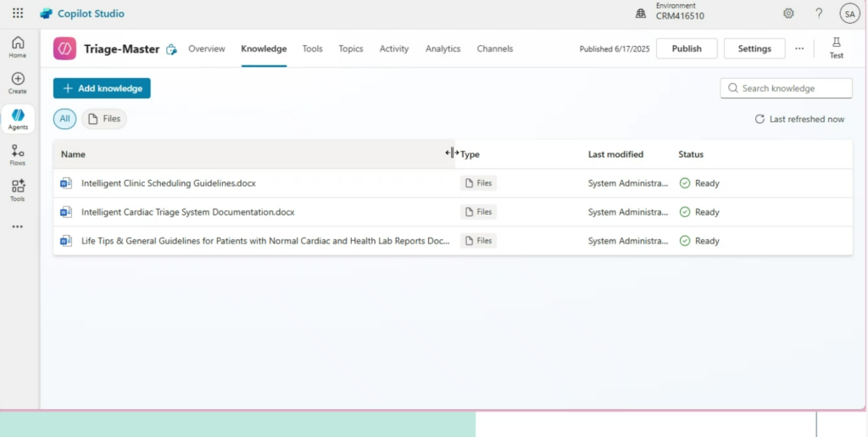Sort by the Last modified column header
The width and height of the screenshot is (868, 437).
click(x=615, y=154)
